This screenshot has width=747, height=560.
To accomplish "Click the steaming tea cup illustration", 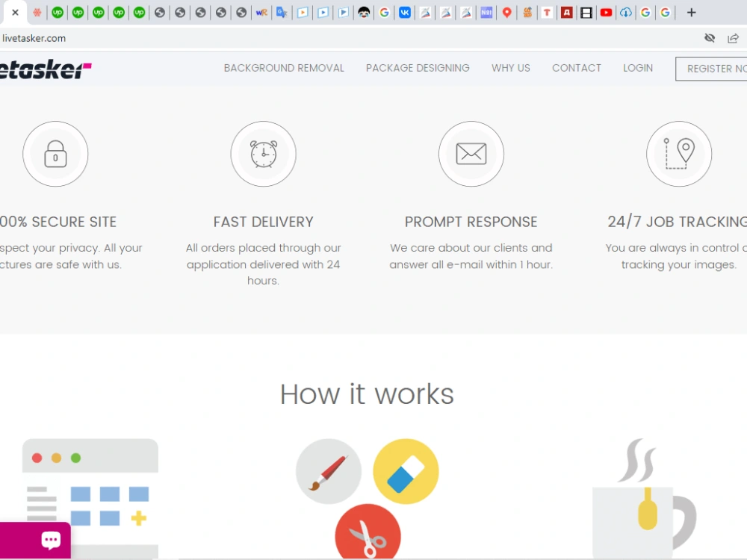I will click(645, 498).
